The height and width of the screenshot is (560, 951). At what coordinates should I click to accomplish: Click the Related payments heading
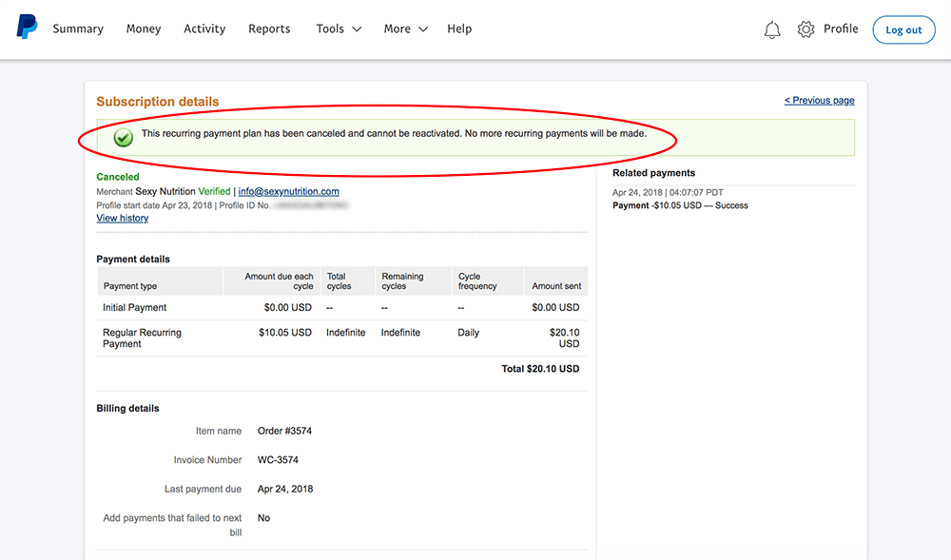(654, 173)
